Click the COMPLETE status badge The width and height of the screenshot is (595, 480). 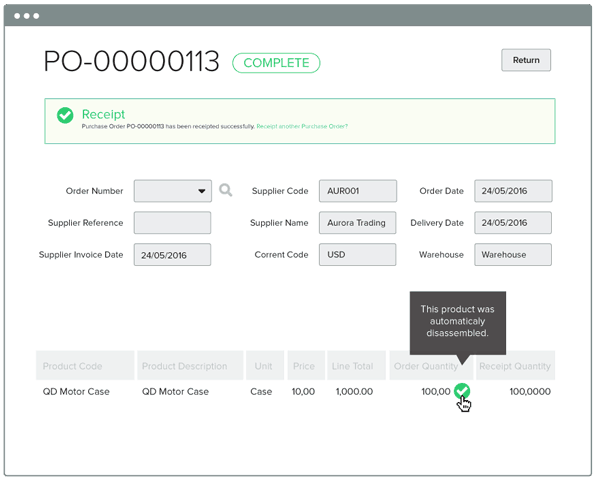[x=276, y=63]
